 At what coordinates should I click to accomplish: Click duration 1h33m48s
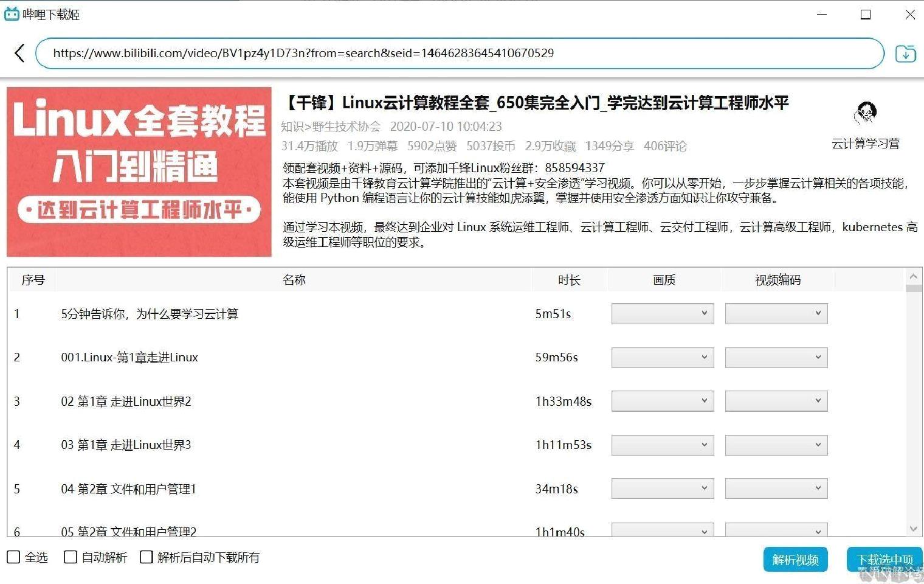point(564,401)
